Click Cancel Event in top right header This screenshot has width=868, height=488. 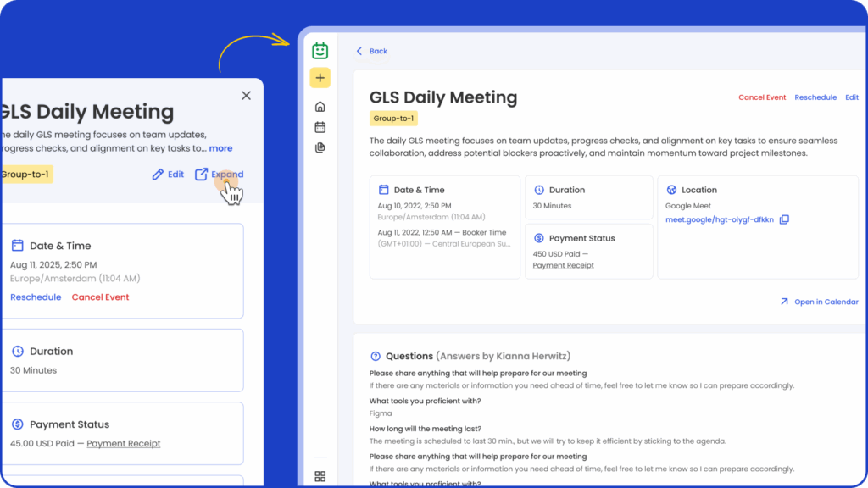(762, 97)
